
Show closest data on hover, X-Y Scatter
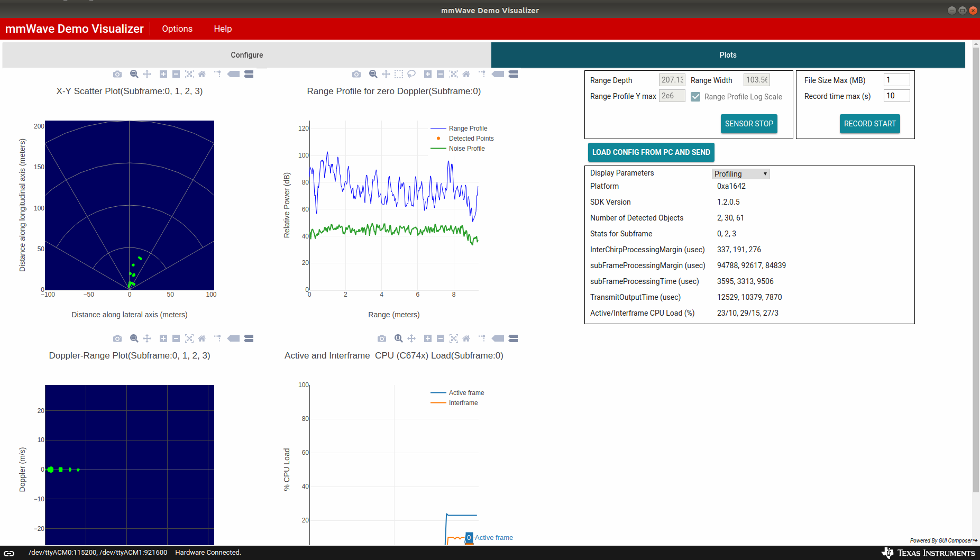coord(233,74)
